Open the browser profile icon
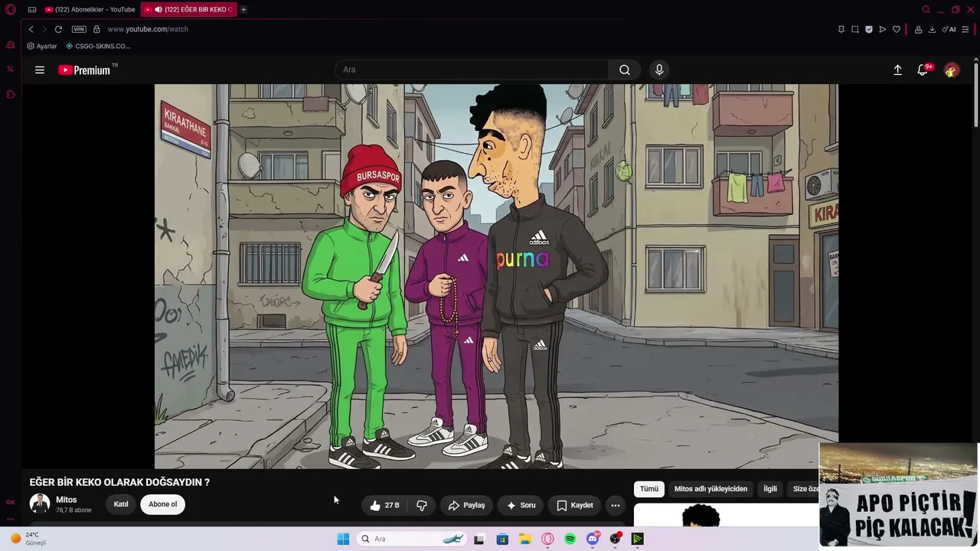The height and width of the screenshot is (551, 980). pyautogui.click(x=918, y=29)
